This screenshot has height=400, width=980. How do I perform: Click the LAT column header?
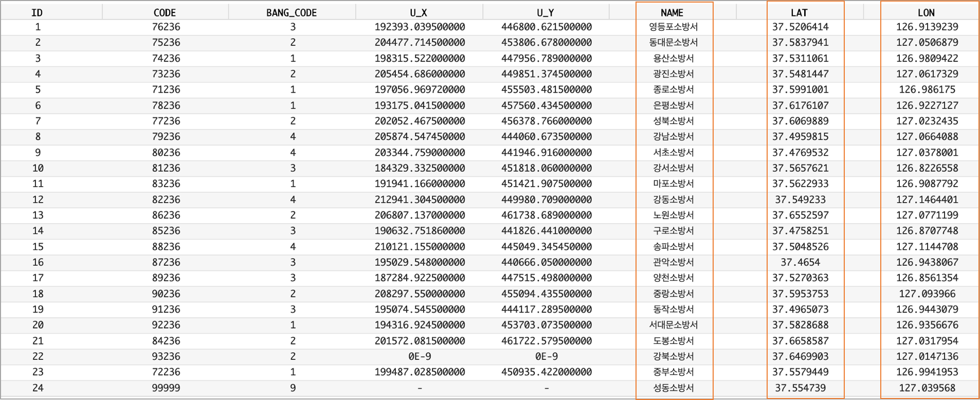(x=799, y=13)
